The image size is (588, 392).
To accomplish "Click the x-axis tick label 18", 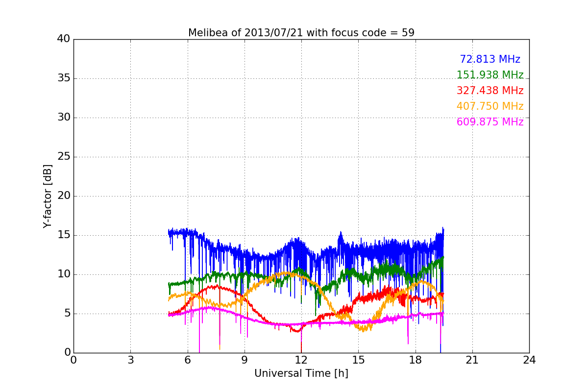I will (x=416, y=360).
